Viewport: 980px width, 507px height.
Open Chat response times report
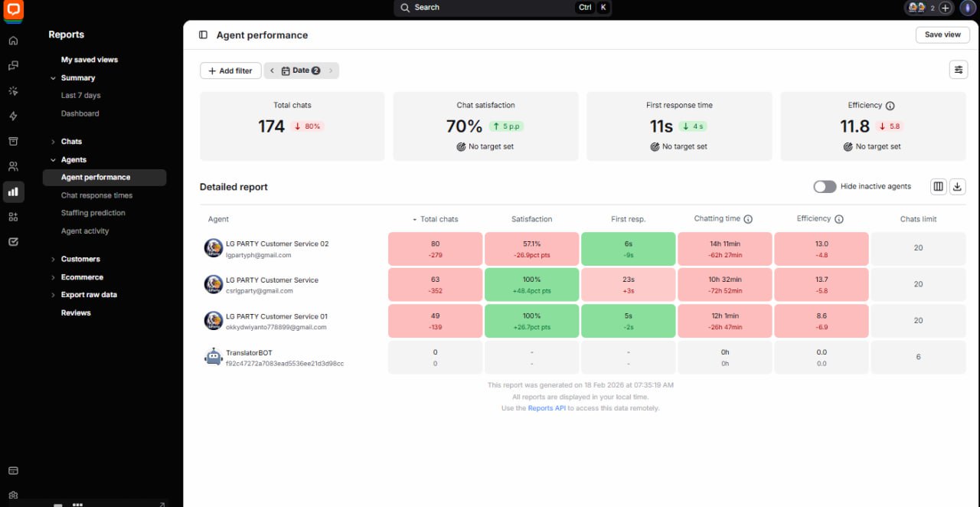click(96, 195)
